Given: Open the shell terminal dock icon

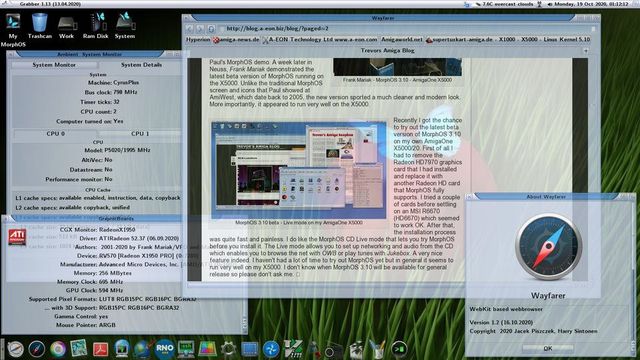Looking at the screenshot, I should [399, 349].
